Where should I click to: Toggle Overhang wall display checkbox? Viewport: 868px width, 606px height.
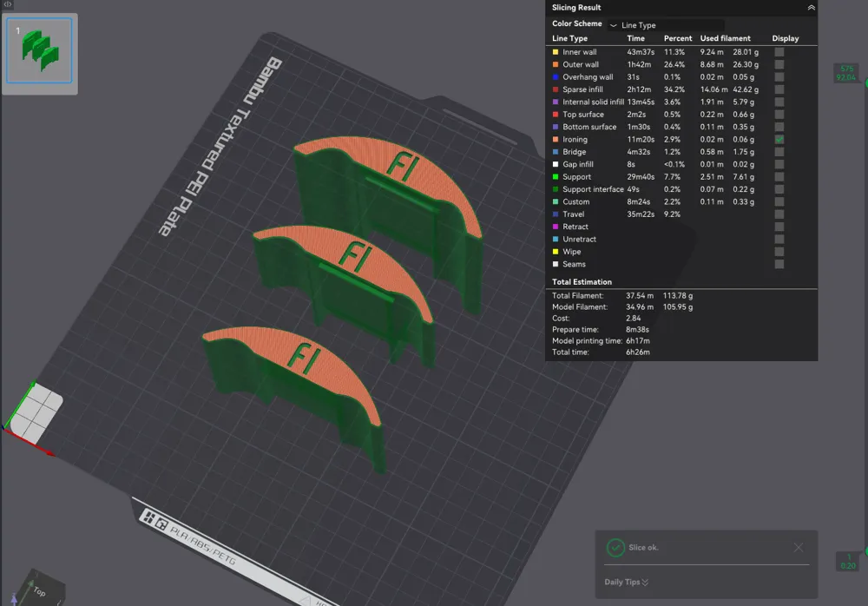(x=779, y=77)
